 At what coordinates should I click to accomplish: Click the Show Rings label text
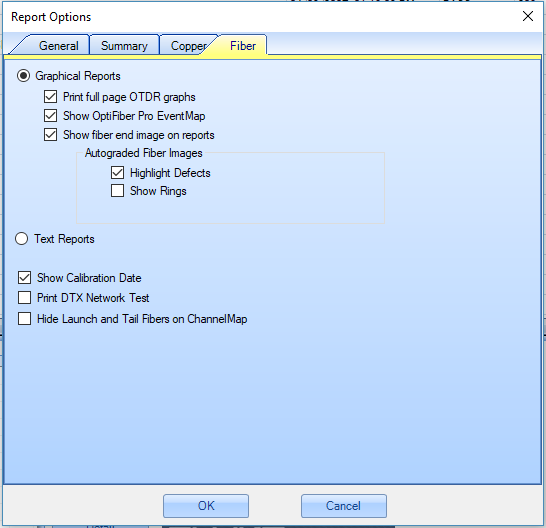coord(158,191)
